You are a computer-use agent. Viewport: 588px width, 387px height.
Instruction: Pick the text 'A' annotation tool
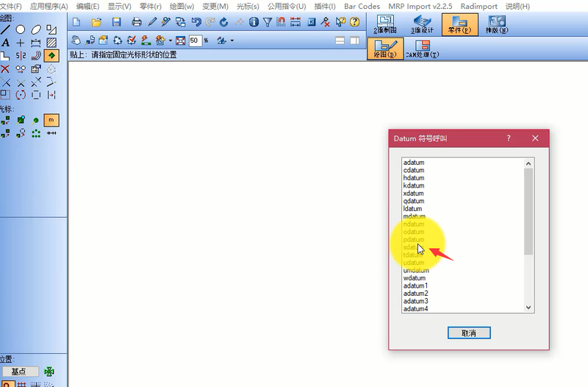point(5,43)
